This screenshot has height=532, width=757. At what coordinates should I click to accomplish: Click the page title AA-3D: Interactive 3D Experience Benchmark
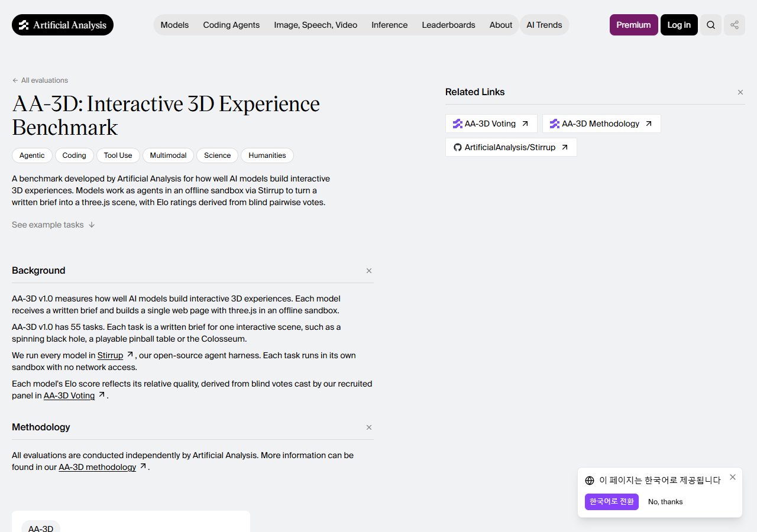(x=166, y=116)
